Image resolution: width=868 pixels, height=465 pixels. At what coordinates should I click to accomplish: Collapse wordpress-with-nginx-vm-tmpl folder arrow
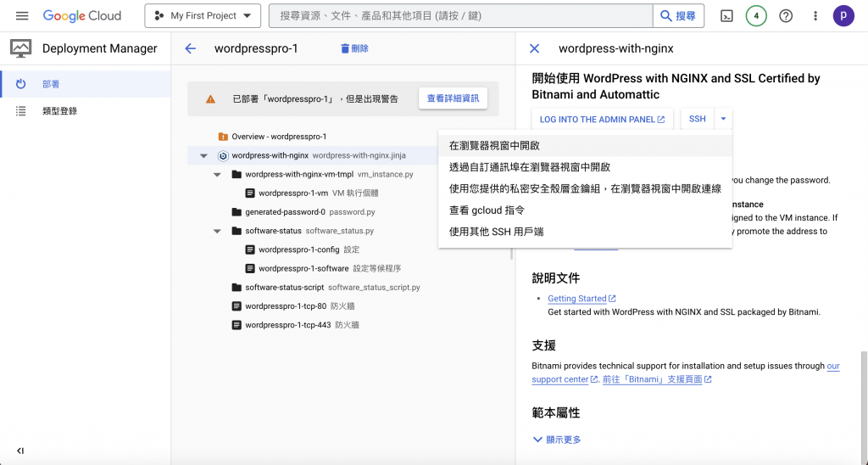(x=218, y=175)
